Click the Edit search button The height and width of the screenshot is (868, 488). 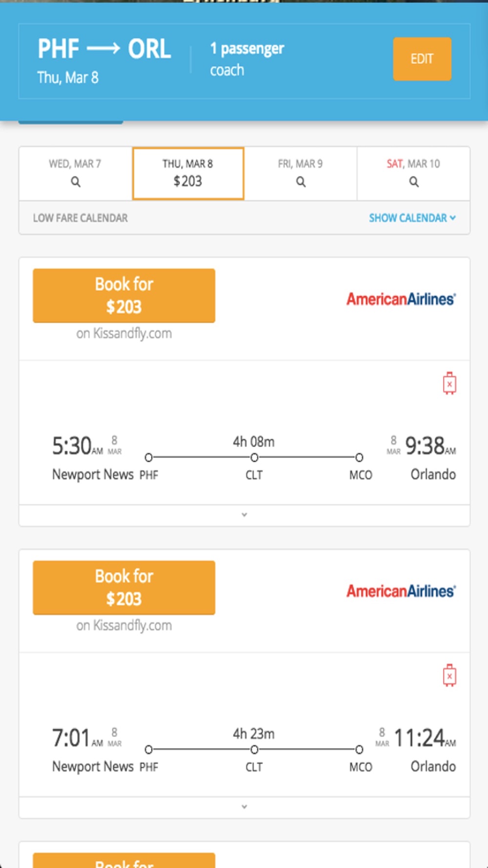(x=422, y=59)
